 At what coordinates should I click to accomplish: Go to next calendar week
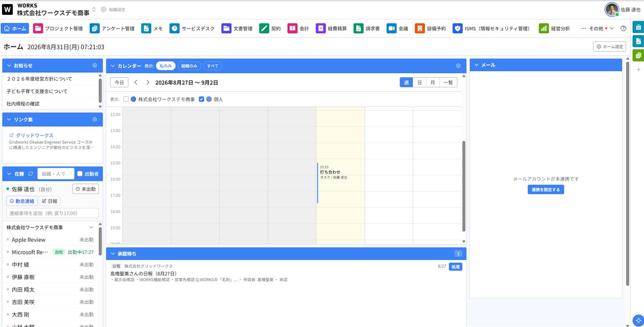pos(148,82)
